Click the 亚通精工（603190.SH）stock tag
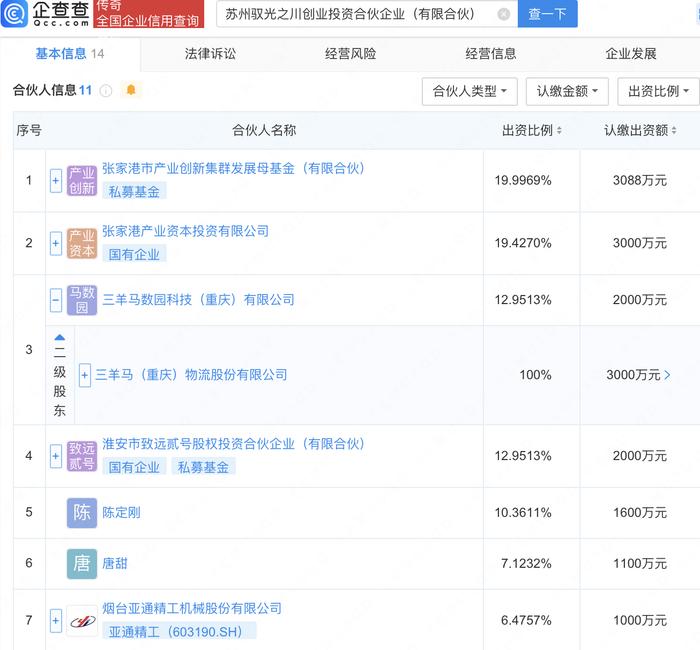 click(x=179, y=632)
